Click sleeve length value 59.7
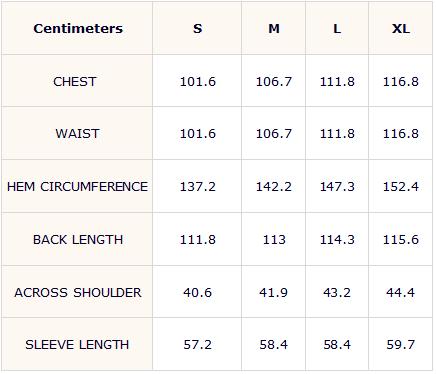The width and height of the screenshot is (436, 374). [400, 345]
